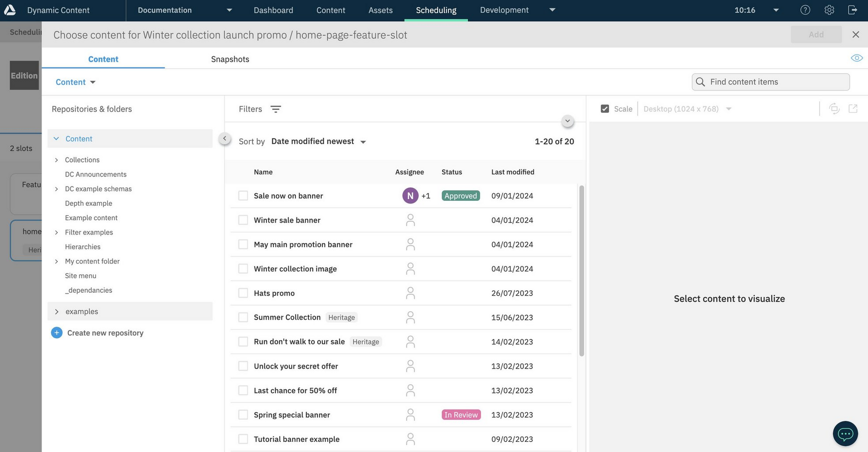
Task: Click assignee icon for Last chance for 50% off
Action: pos(410,391)
